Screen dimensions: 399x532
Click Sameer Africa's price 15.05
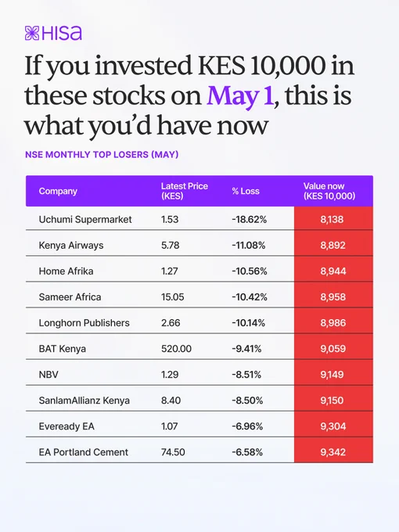[172, 297]
